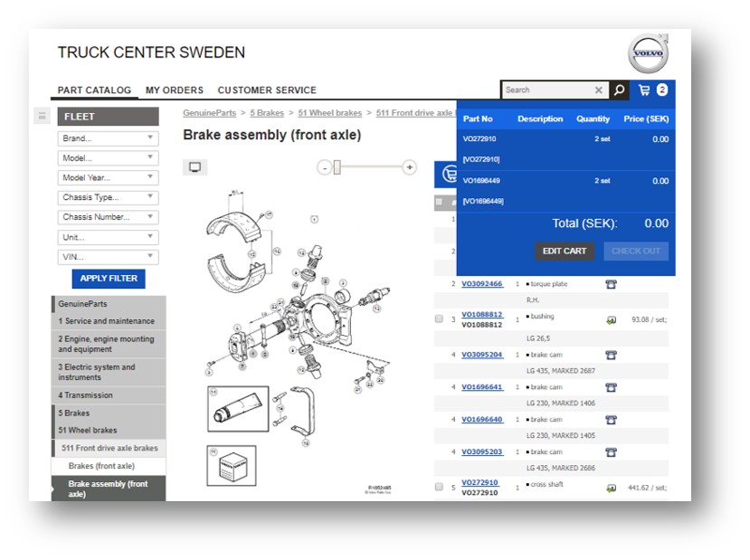Viewport: 750px width, 560px height.
Task: Open the Brand dropdown
Action: 107,138
